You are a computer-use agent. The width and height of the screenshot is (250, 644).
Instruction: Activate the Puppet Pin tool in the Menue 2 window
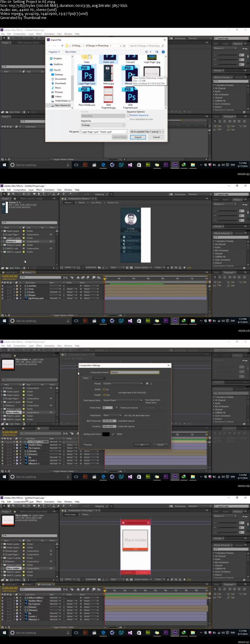pos(71,194)
